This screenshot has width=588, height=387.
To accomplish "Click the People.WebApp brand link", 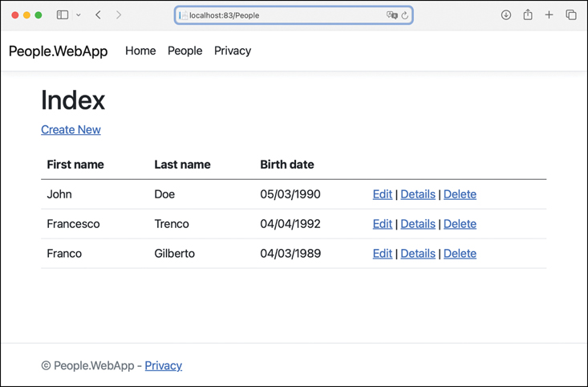I will [58, 51].
